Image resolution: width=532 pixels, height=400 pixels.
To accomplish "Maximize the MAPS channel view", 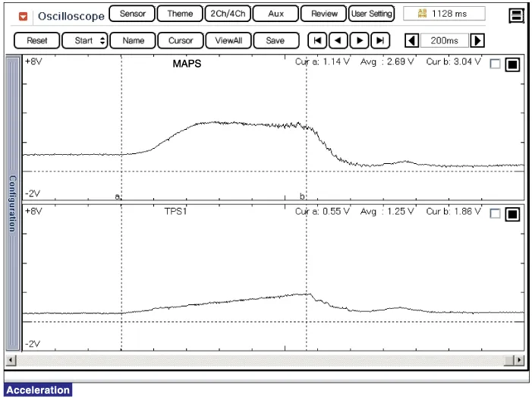I will pos(512,65).
